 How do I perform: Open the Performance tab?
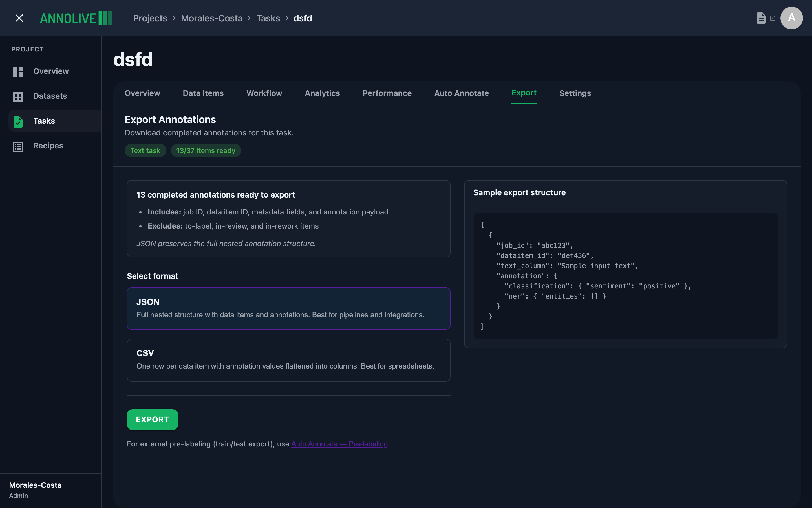(387, 93)
